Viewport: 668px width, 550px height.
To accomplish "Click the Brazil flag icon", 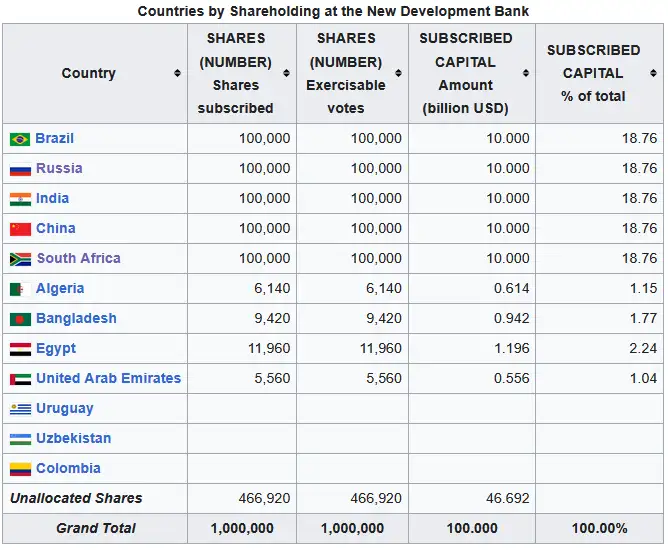I will [20, 139].
